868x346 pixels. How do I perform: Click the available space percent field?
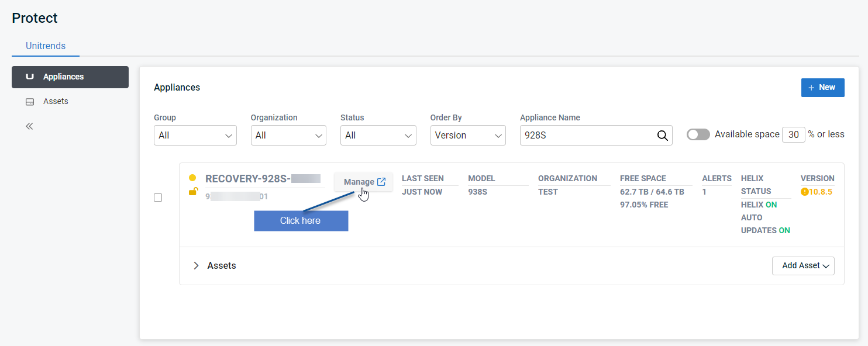[x=794, y=134]
